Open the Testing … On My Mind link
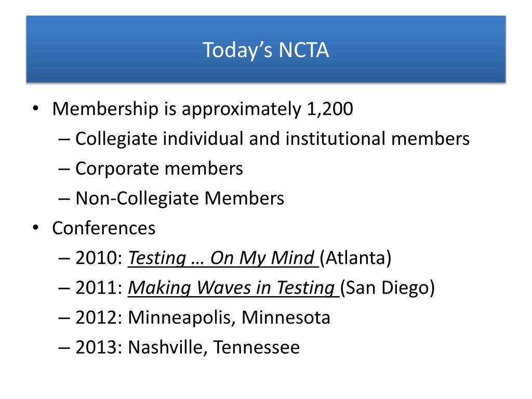The width and height of the screenshot is (532, 399). [x=223, y=258]
